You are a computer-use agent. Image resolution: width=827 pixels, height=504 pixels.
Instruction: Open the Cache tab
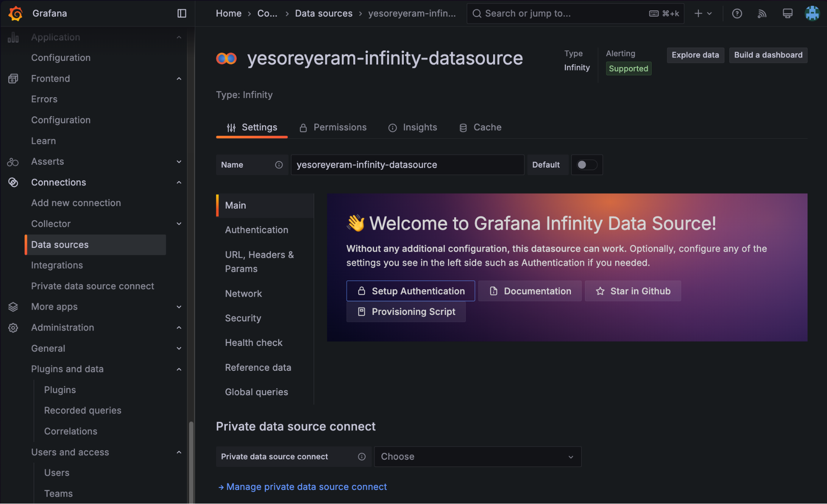[x=487, y=127]
